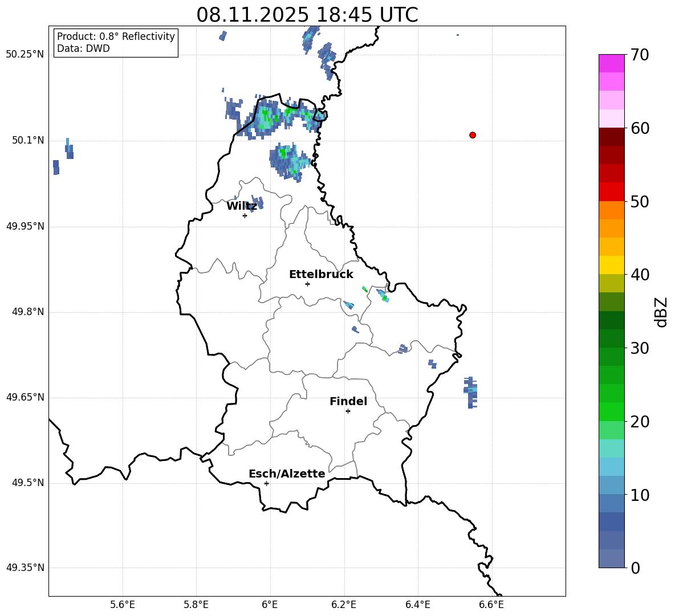This screenshot has width=675, height=616.
Task: Click the 49.35°N latitude label
Action: (x=25, y=568)
